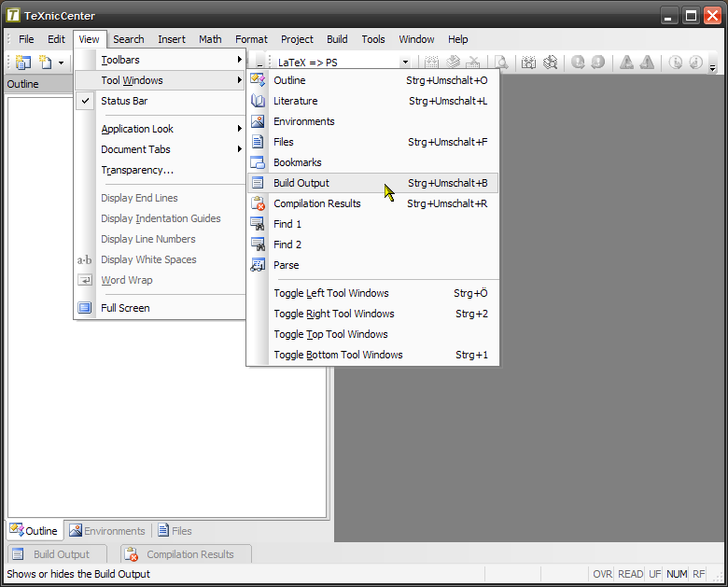
Task: Expand the Document Tabs submenu arrow
Action: [239, 149]
